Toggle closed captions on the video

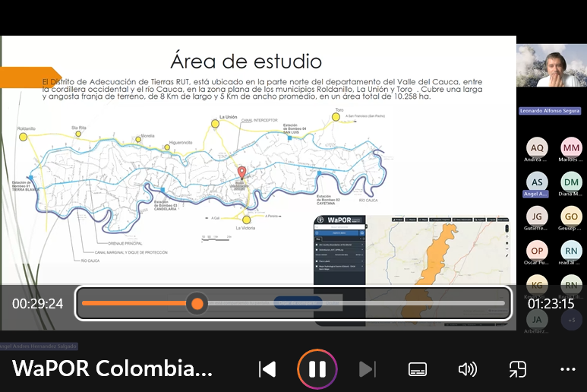417,369
